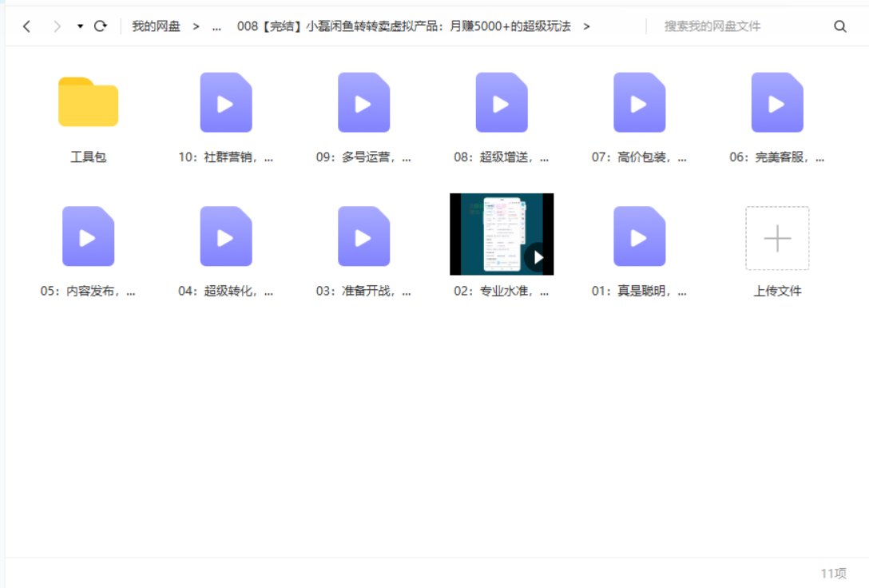Click the file name 06：完美客服
This screenshot has width=869, height=588.
pos(777,157)
